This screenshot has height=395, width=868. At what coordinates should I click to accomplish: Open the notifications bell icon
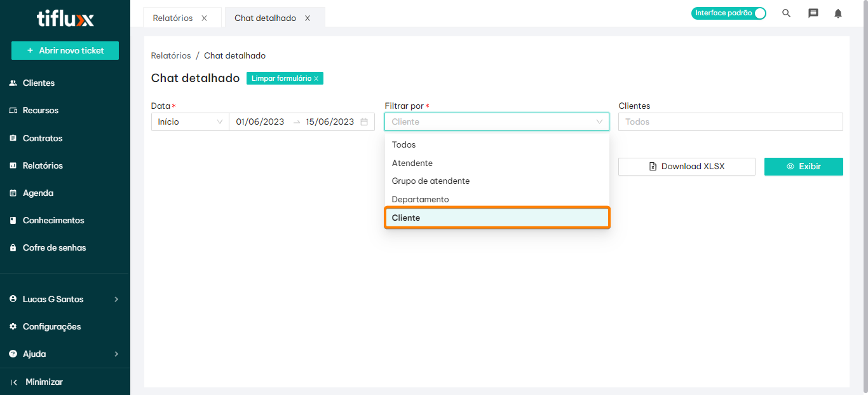(x=838, y=13)
